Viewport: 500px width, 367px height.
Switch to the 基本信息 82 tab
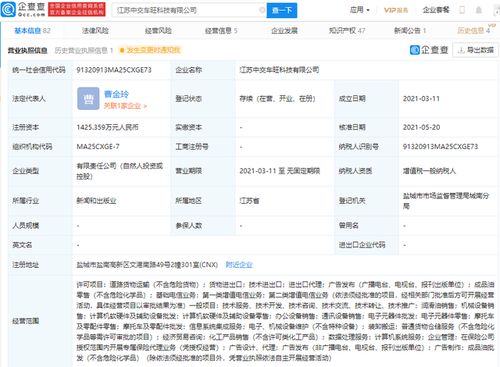click(32, 31)
